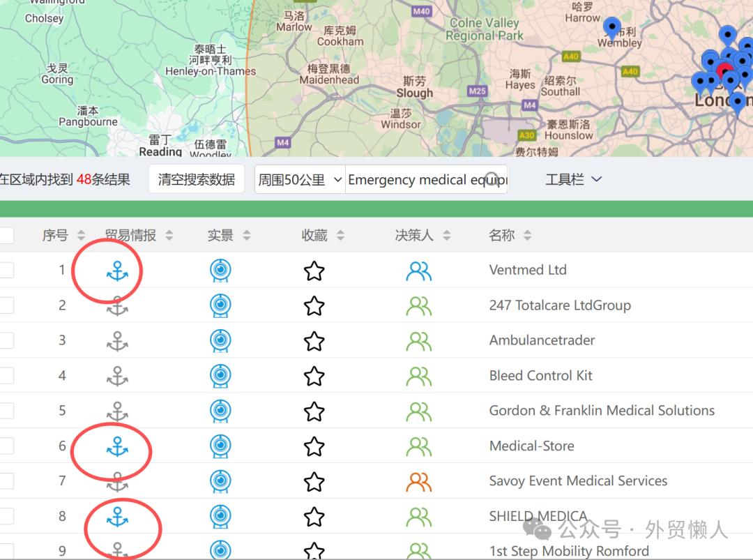
Task: Open trade intelligence anchor for Ambulancetrader
Action: pos(117,341)
